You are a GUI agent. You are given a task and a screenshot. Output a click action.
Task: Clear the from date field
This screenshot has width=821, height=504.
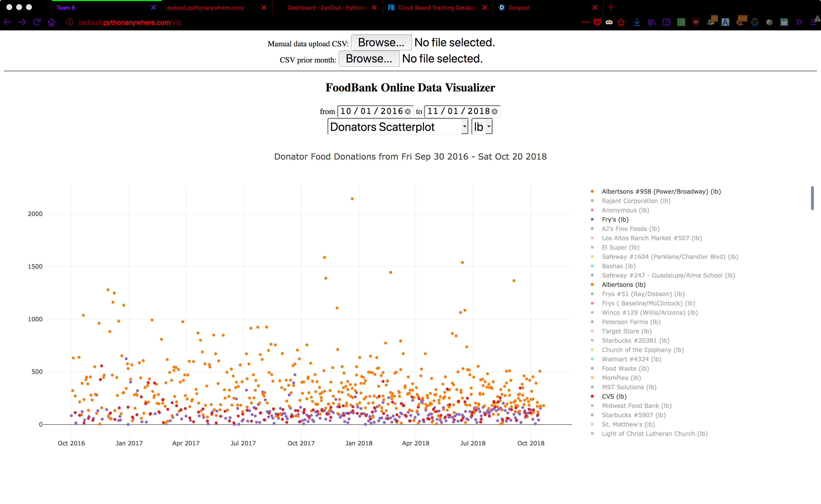click(x=408, y=111)
